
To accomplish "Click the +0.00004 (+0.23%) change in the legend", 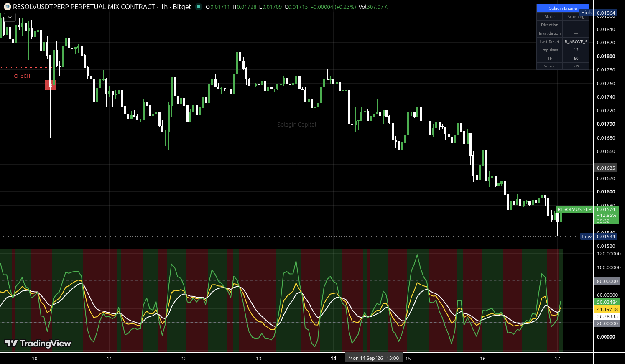I will [x=333, y=7].
